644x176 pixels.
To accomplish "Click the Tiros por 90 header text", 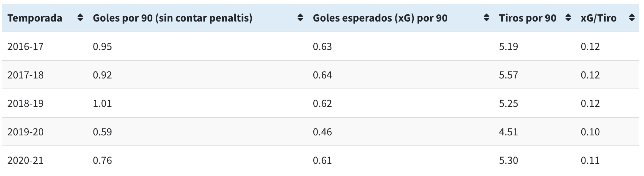I will click(528, 18).
